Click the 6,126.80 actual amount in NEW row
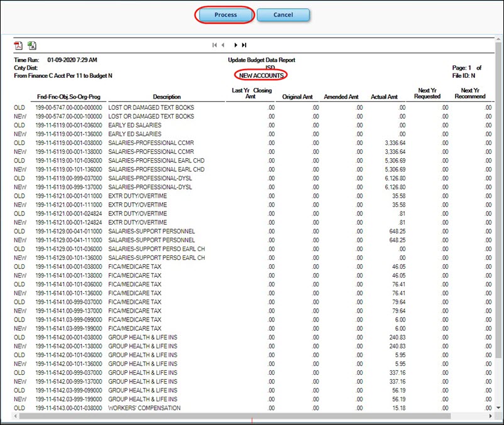The height and width of the screenshot is (425, 504). pos(394,187)
